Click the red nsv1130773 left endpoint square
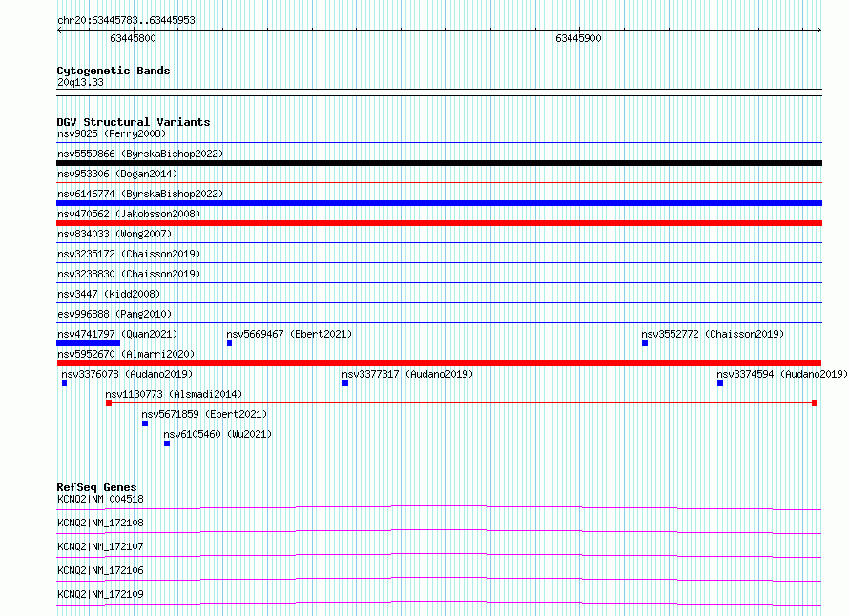849x616 pixels. (x=109, y=403)
